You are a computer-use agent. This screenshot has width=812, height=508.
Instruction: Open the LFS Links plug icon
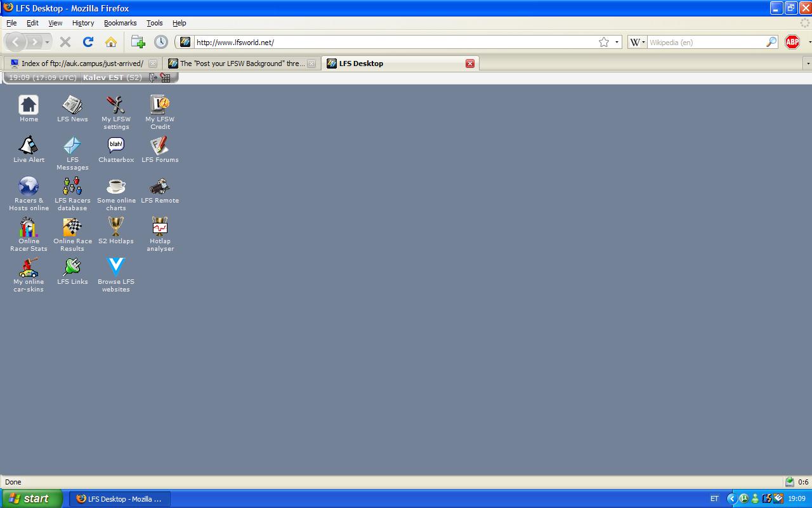click(x=72, y=267)
